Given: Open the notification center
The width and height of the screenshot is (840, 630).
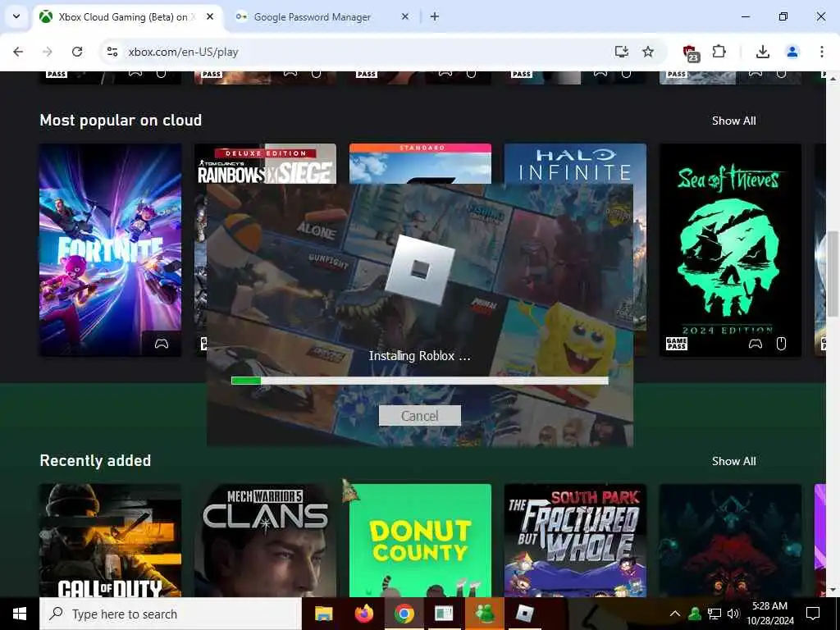Looking at the screenshot, I should coord(813,614).
